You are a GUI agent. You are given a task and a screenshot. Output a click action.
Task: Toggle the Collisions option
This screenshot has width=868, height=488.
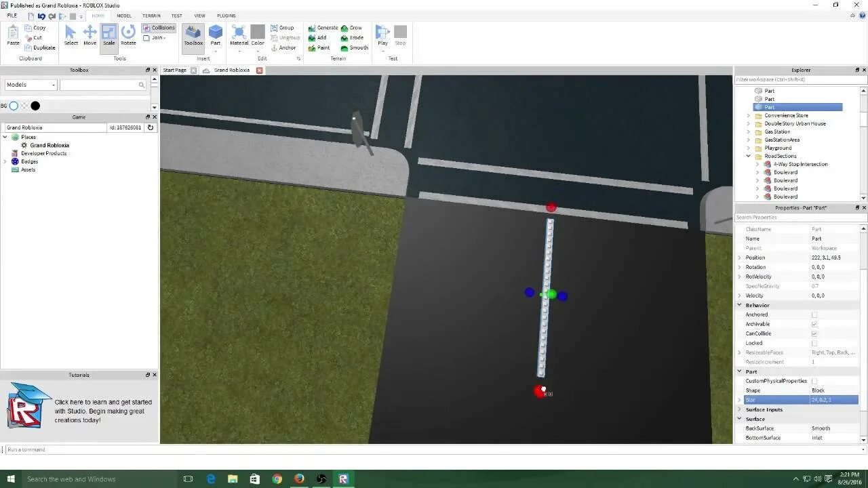click(159, 28)
